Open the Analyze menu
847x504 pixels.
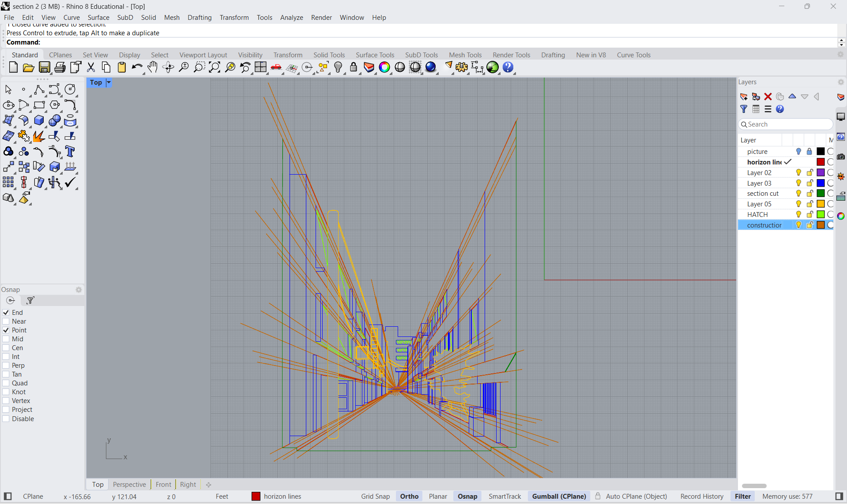tap(291, 18)
